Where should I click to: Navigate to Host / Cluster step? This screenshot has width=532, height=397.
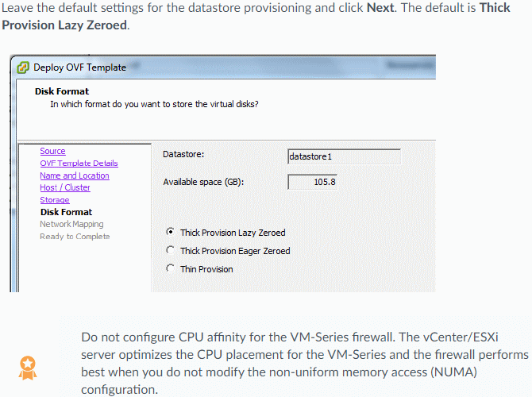tap(65, 187)
